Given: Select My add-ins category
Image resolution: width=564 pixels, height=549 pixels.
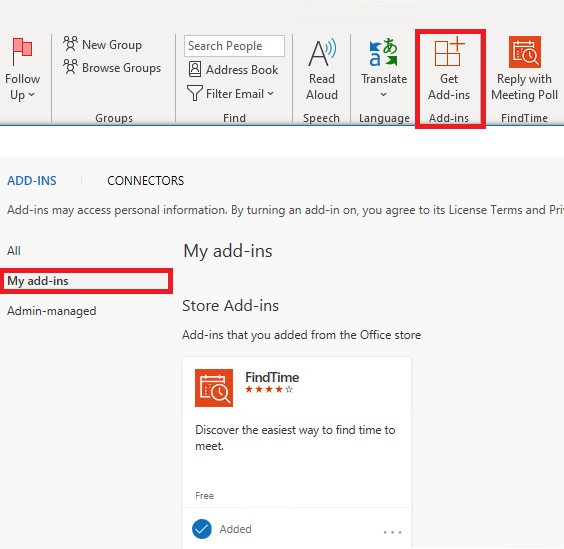Looking at the screenshot, I should (x=86, y=281).
